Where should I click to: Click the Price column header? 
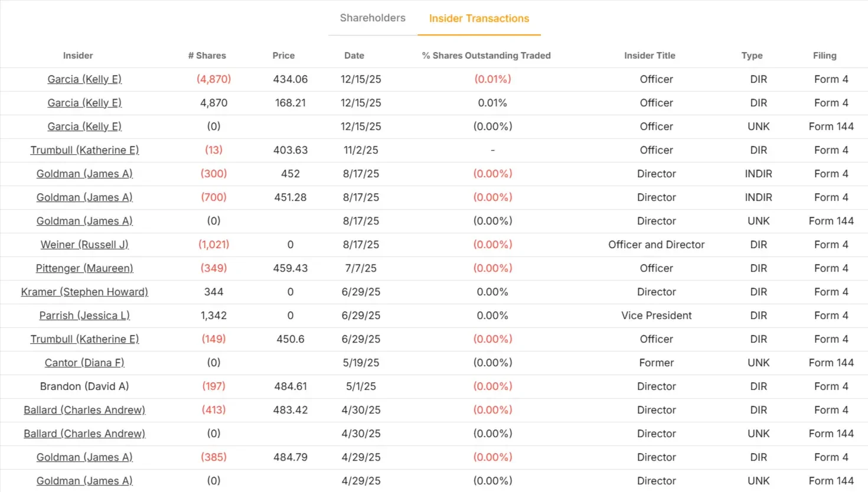point(283,56)
